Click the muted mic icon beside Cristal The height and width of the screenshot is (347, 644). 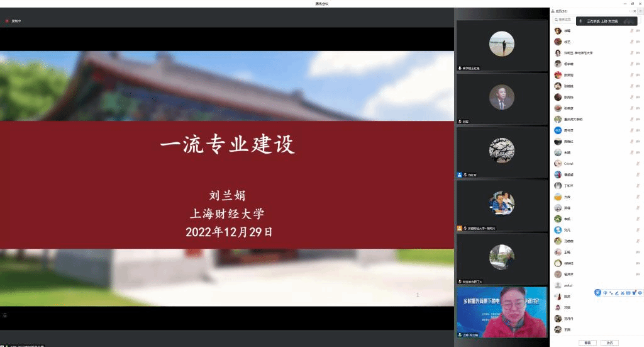tap(638, 164)
